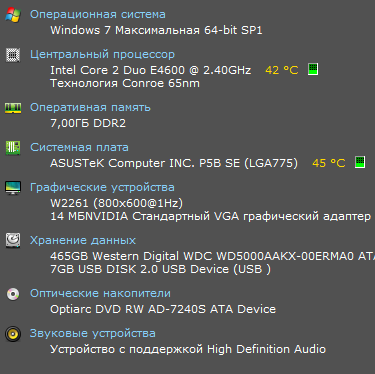Open the Системная плата section link
375x374 pixels.
coord(79,147)
